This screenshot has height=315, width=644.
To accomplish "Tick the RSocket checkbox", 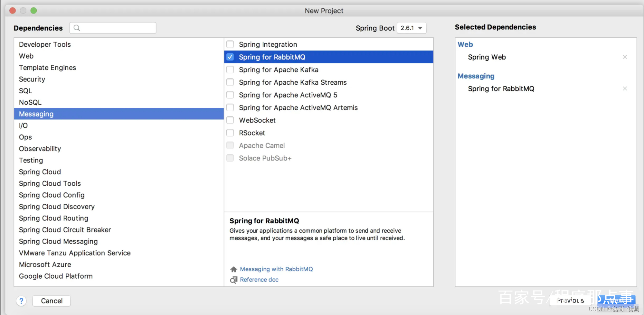I will 230,133.
